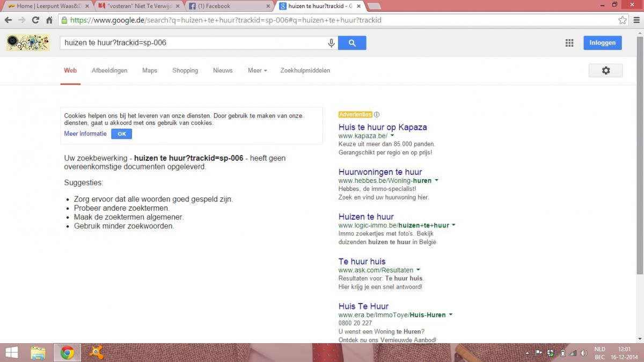644x362 pixels.
Task: Click the browser address bar URL
Action: [x=225, y=20]
